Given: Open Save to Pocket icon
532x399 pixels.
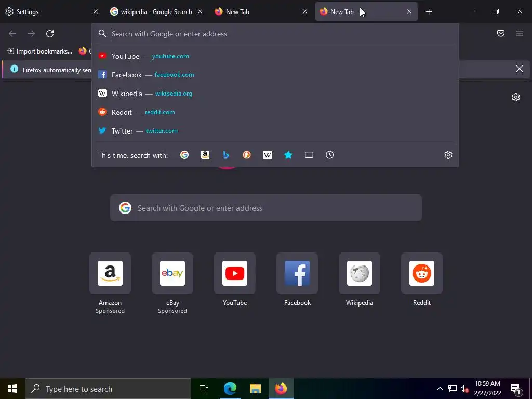Looking at the screenshot, I should pos(501,33).
